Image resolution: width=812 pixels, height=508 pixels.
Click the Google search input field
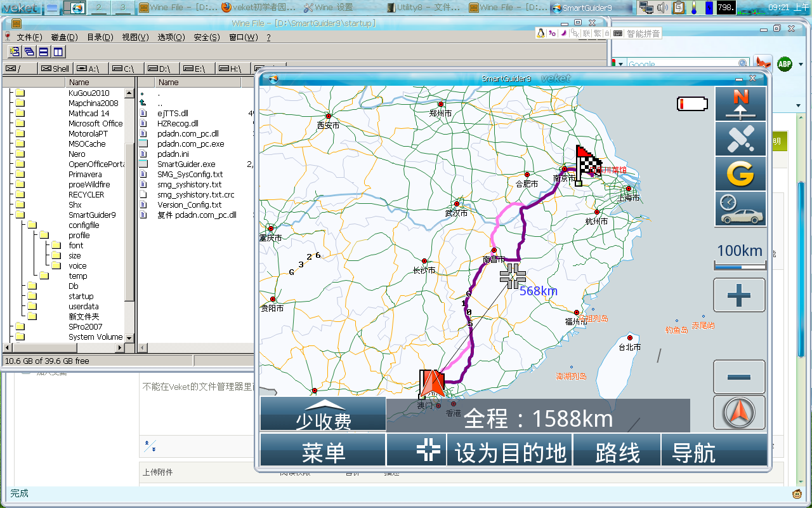(x=683, y=63)
